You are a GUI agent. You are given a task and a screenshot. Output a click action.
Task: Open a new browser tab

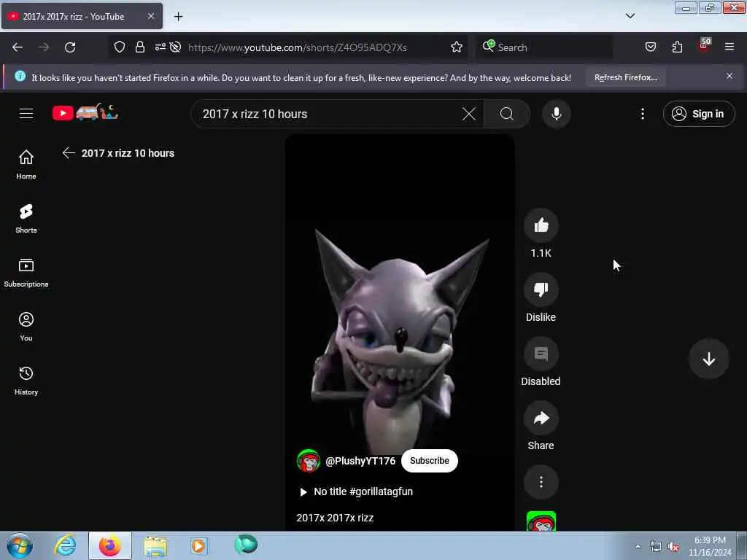178,17
